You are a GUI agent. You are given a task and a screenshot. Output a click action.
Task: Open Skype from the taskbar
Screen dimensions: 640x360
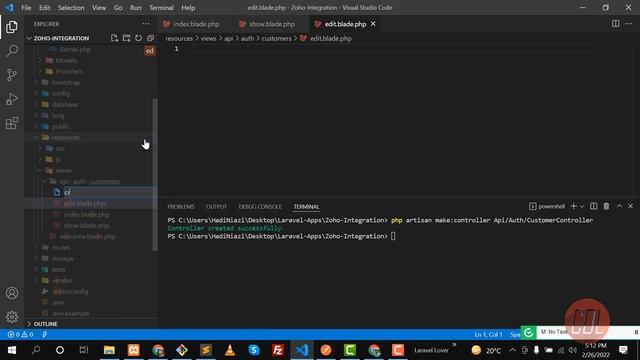pyautogui.click(x=254, y=350)
